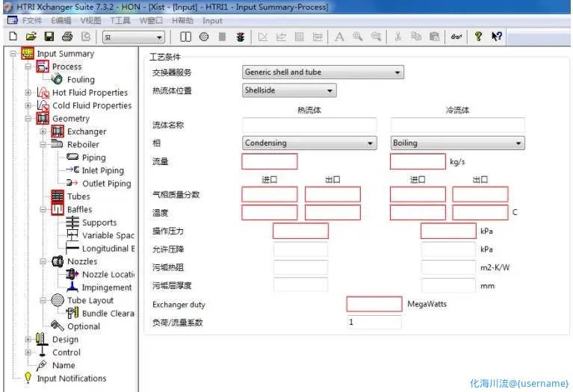Open the W窗口 menu
This screenshot has width=573, height=392.
[151, 20]
